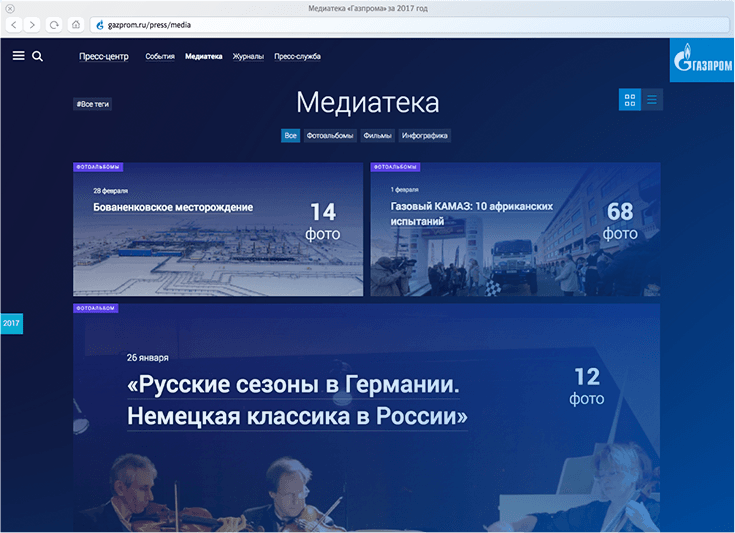Click the search magnifier icon
This screenshot has width=735, height=533.
[37, 56]
